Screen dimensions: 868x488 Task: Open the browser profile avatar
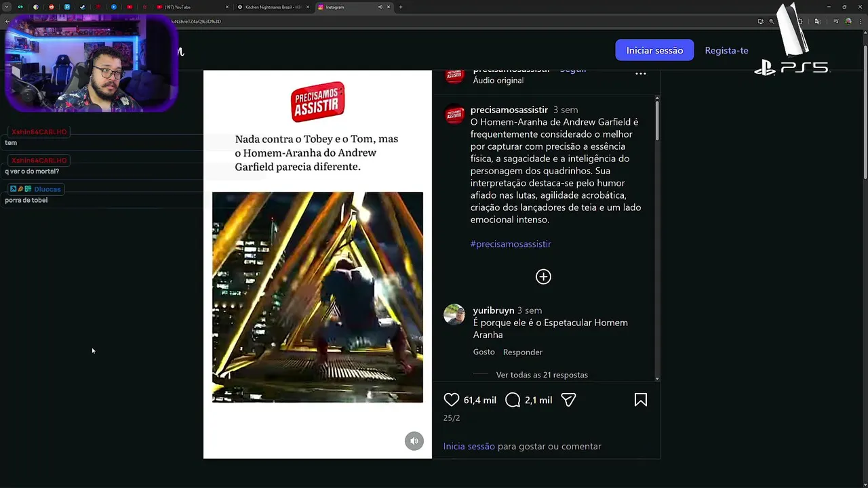(848, 21)
